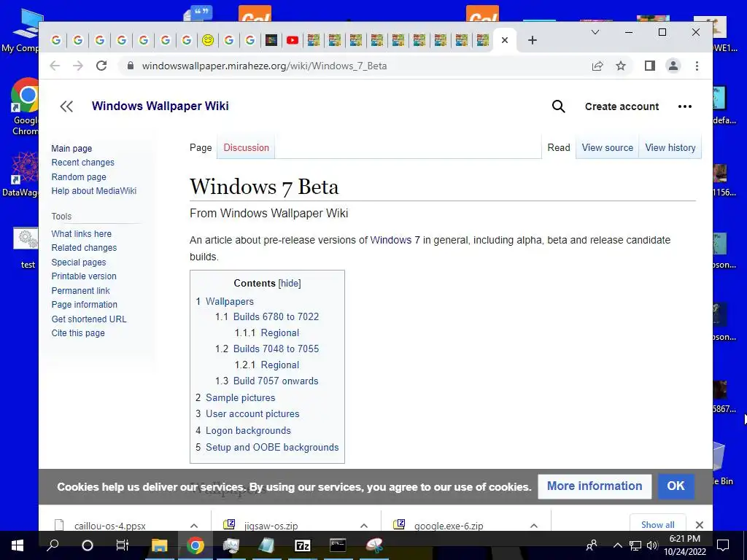Image resolution: width=747 pixels, height=560 pixels.
Task: Open the Windows Start menu
Action: click(x=18, y=545)
